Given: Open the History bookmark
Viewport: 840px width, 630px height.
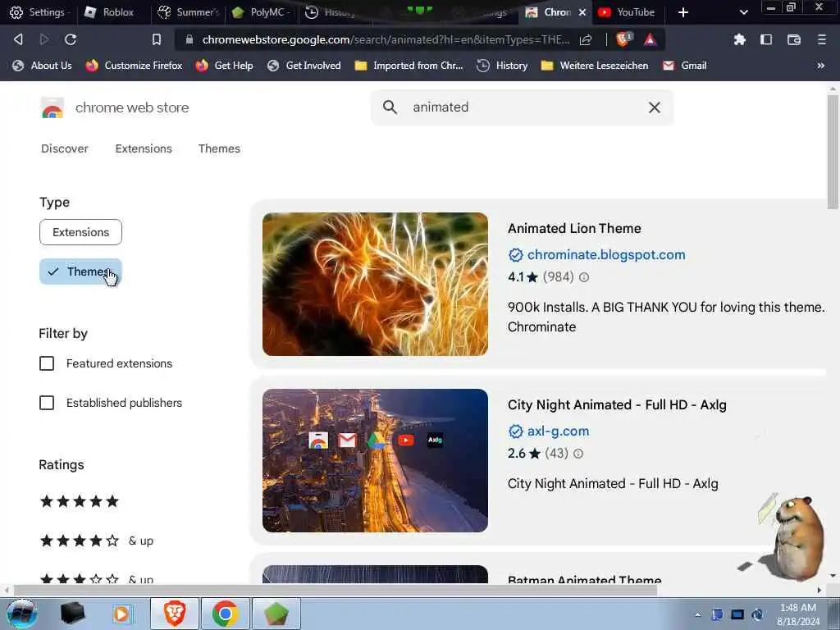Looking at the screenshot, I should tap(502, 66).
